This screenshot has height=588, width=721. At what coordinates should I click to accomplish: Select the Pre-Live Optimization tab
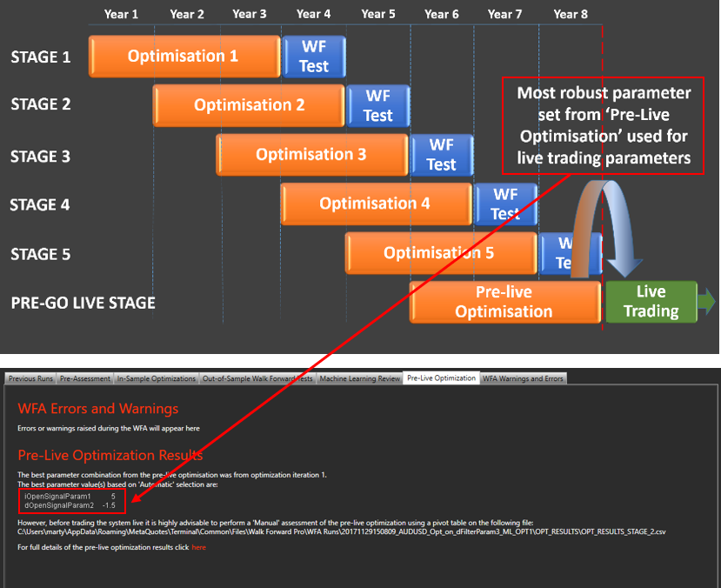click(442, 378)
